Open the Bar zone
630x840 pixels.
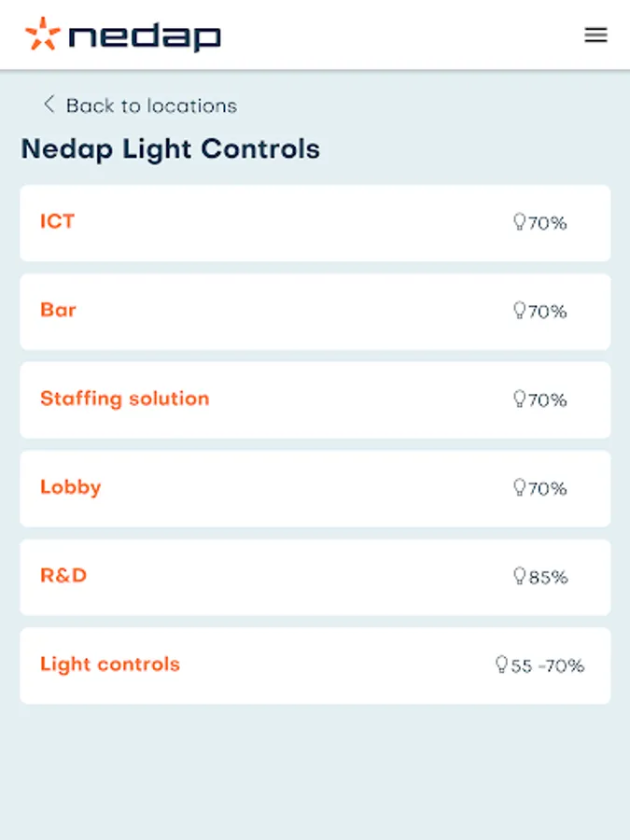click(58, 310)
